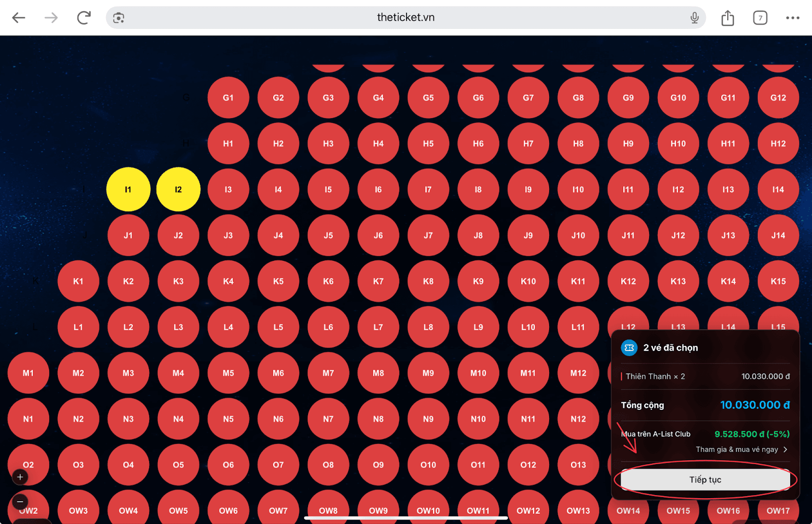Deselect the yellow seat I2

tap(178, 189)
